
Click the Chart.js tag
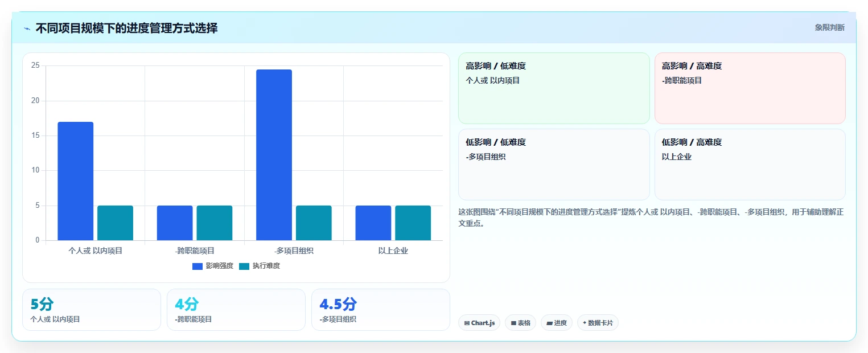tap(479, 323)
